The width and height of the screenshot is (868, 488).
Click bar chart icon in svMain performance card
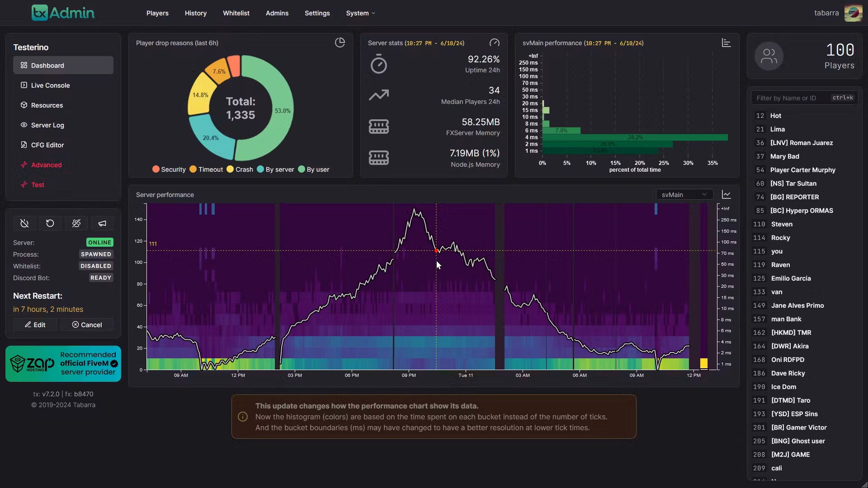(726, 43)
